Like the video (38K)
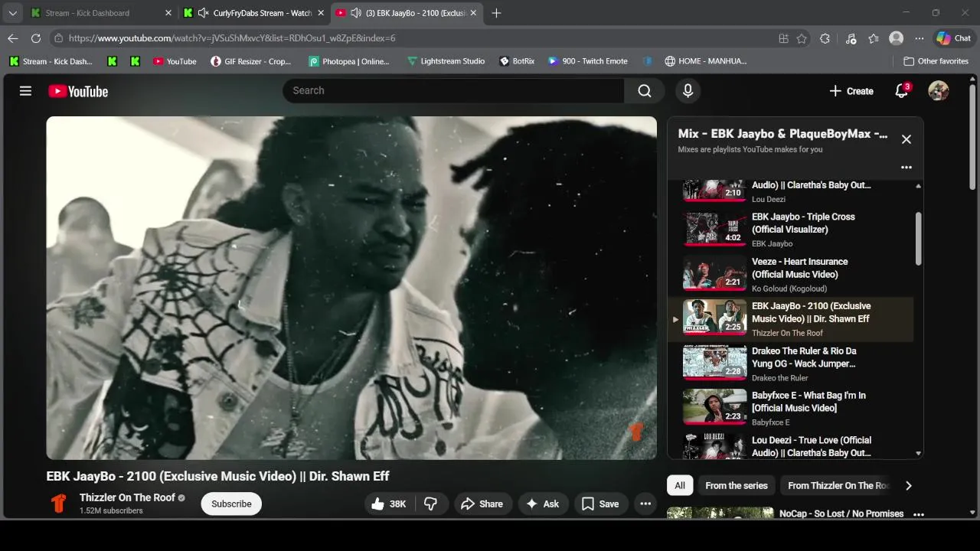 pyautogui.click(x=390, y=504)
